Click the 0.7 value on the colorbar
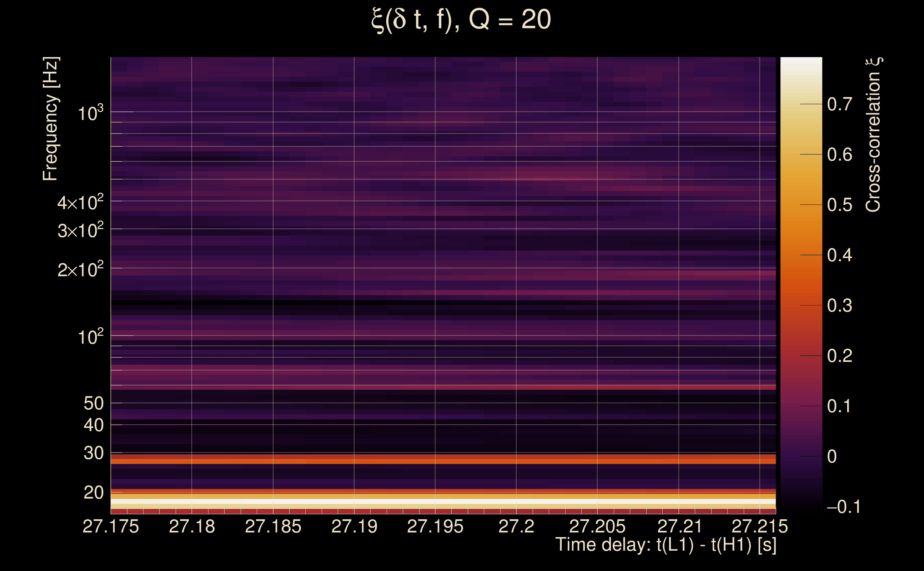Image resolution: width=924 pixels, height=571 pixels. pyautogui.click(x=839, y=104)
